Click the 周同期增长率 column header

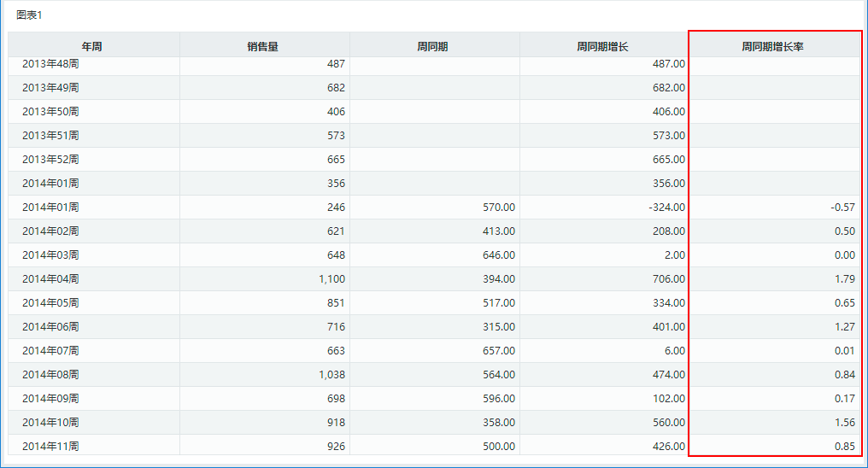[x=774, y=44]
